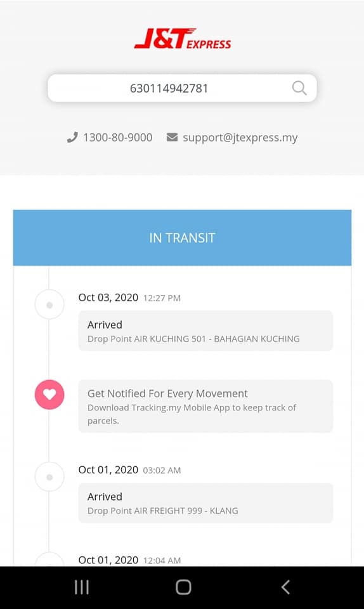Tap the Oct 03, 2020 date label

(x=108, y=298)
